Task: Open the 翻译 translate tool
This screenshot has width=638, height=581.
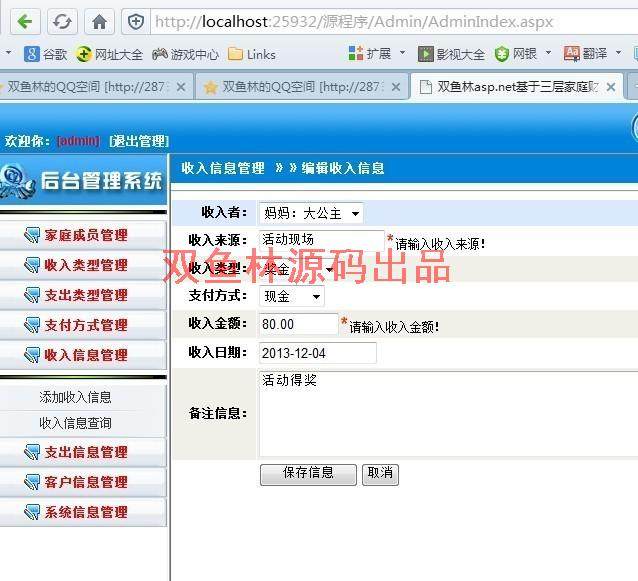Action: pyautogui.click(x=586, y=53)
